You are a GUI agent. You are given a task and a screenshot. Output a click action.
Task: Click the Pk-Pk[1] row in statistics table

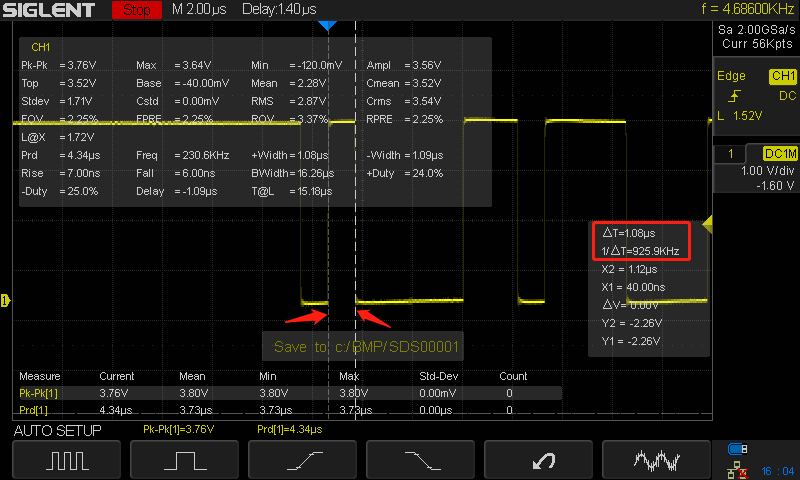(x=290, y=393)
